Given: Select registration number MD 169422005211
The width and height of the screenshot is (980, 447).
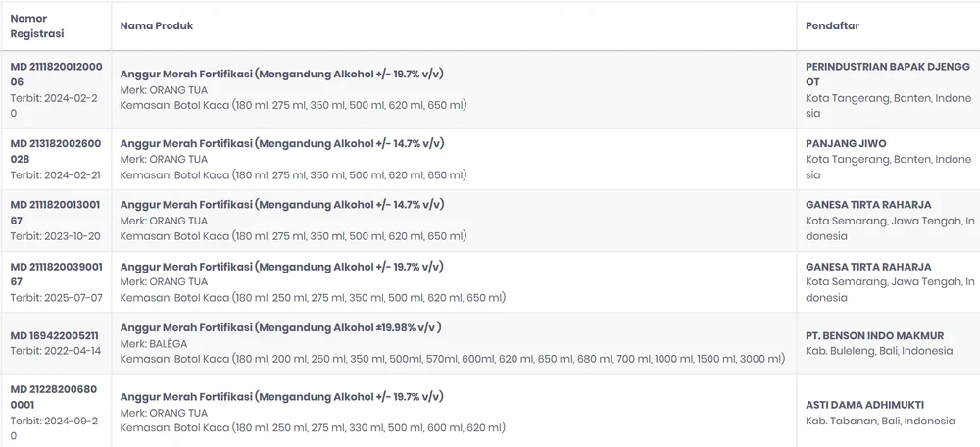Looking at the screenshot, I should (54, 335).
